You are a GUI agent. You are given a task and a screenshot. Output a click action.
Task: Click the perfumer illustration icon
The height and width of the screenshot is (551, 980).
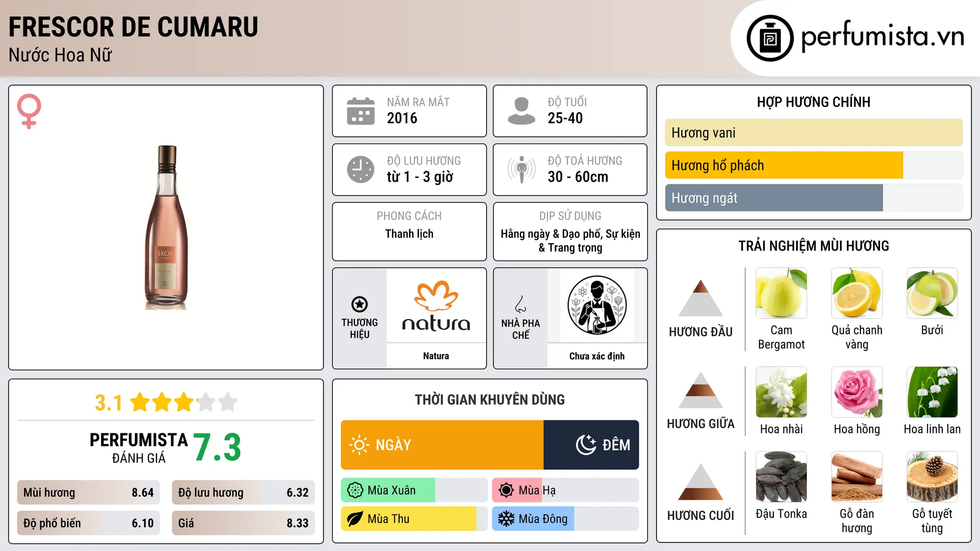(x=597, y=305)
